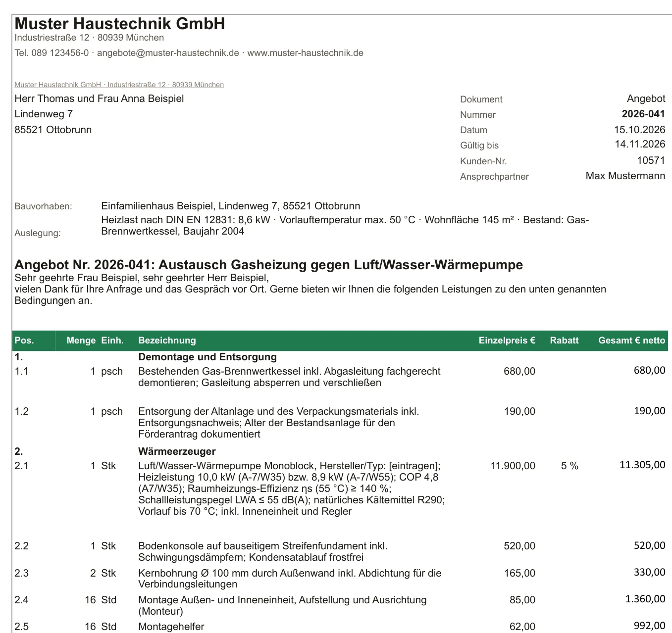672x633 pixels.
Task: Click the net total "992,00" in row 2.5
Action: pos(650,626)
